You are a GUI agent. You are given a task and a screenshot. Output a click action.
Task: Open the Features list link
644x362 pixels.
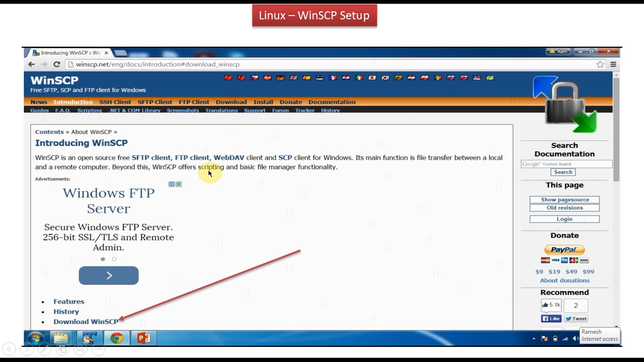pos(69,302)
